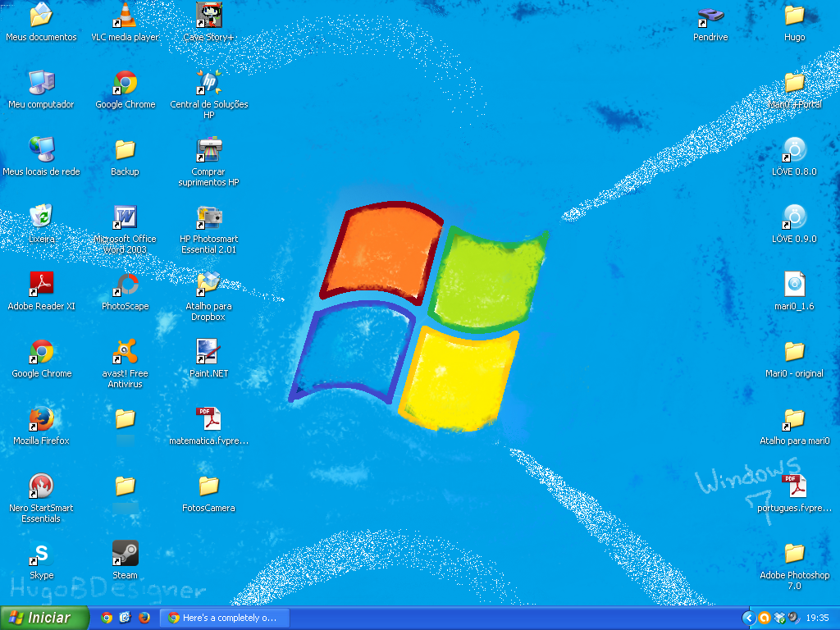This screenshot has height=630, width=840.
Task: Click Firefox icon in quick launch bar
Action: pyautogui.click(x=144, y=618)
